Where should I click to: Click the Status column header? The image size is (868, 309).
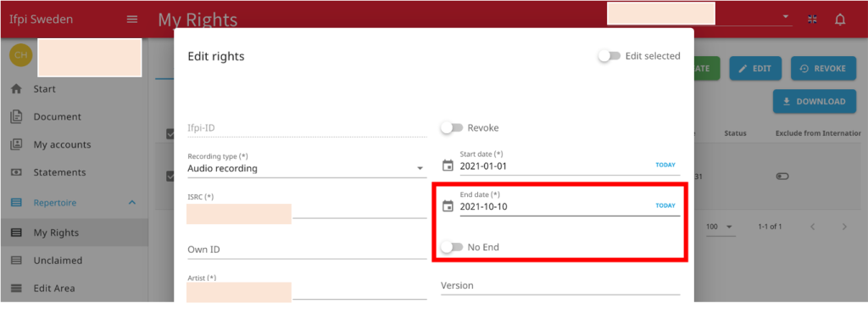(x=735, y=133)
